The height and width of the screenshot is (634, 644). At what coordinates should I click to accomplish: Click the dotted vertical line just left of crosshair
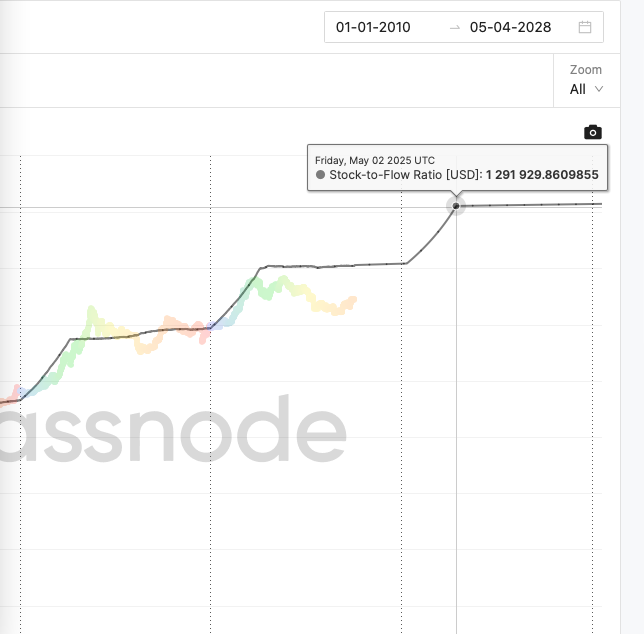tap(401, 411)
